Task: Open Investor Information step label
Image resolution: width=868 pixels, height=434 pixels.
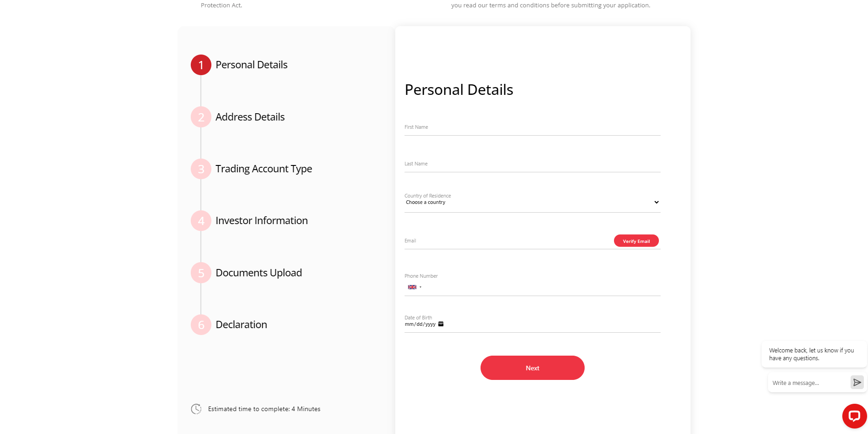Action: tap(261, 221)
